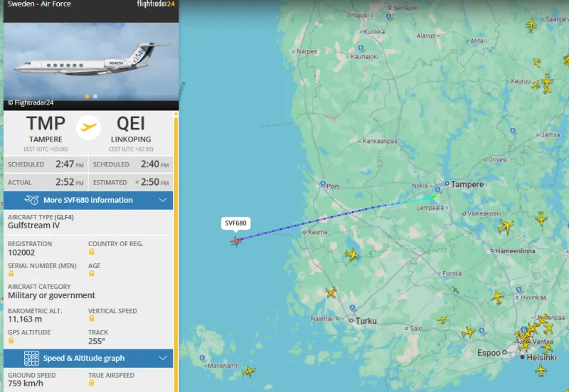Click the lock icon under Vertical Speed
The height and width of the screenshot is (392, 569).
pyautogui.click(x=92, y=318)
